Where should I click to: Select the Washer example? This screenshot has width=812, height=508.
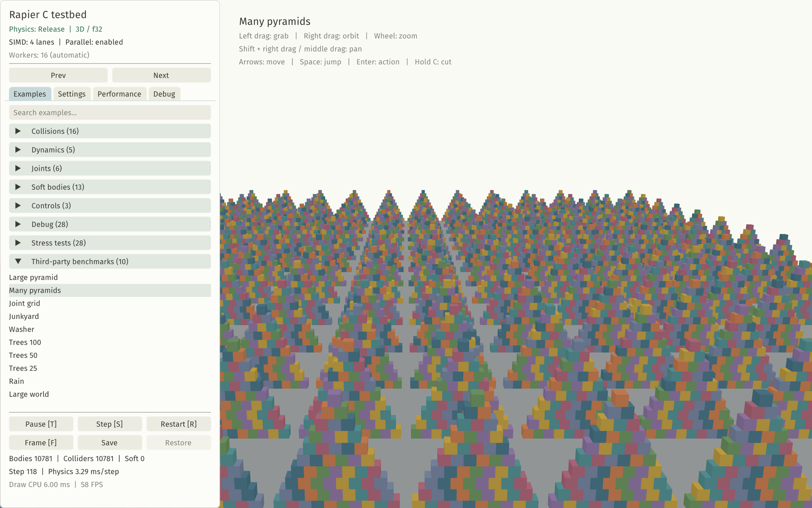point(110,330)
